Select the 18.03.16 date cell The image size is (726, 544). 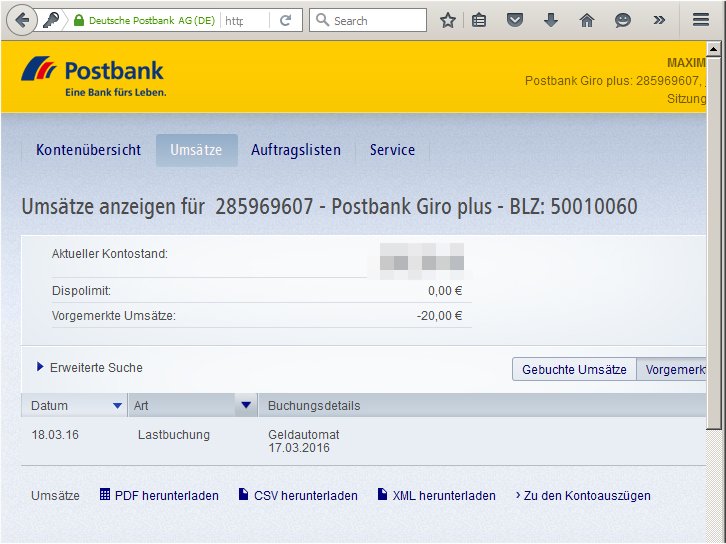tap(55, 435)
